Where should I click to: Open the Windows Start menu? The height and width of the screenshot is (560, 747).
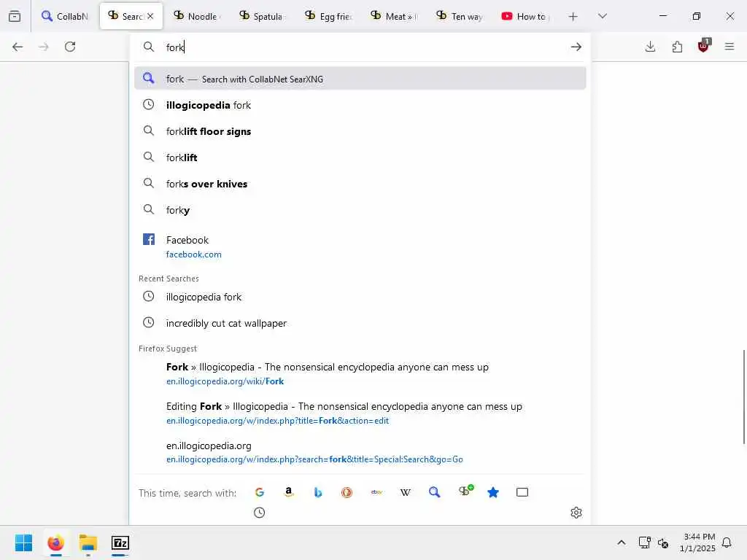23,542
